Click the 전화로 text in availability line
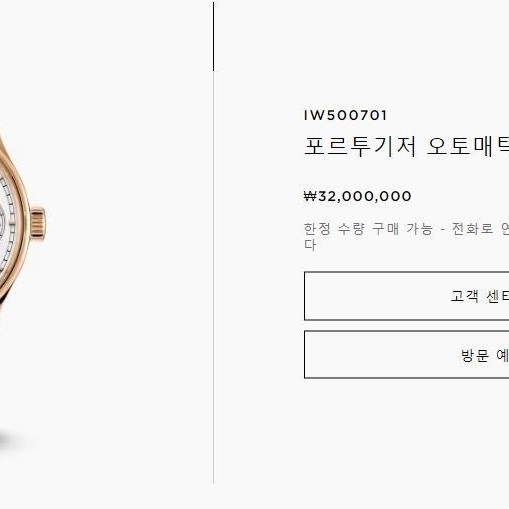This screenshot has width=509, height=509. click(x=472, y=229)
